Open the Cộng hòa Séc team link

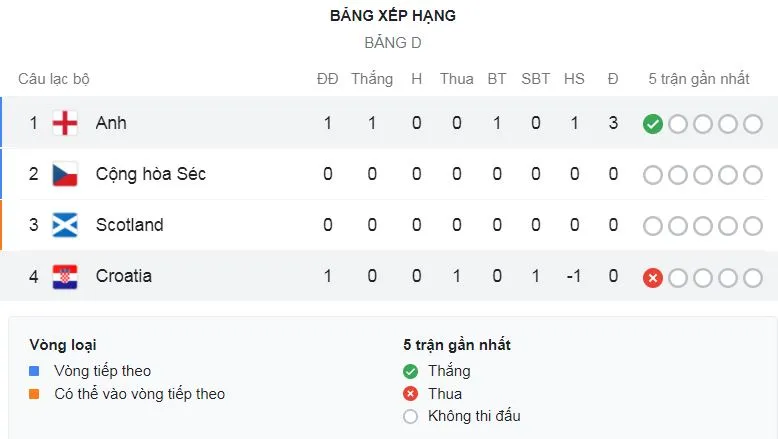(150, 174)
